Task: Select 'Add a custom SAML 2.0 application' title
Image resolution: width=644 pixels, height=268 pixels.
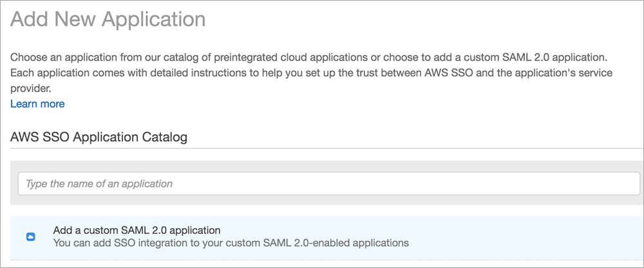Action: tap(137, 230)
